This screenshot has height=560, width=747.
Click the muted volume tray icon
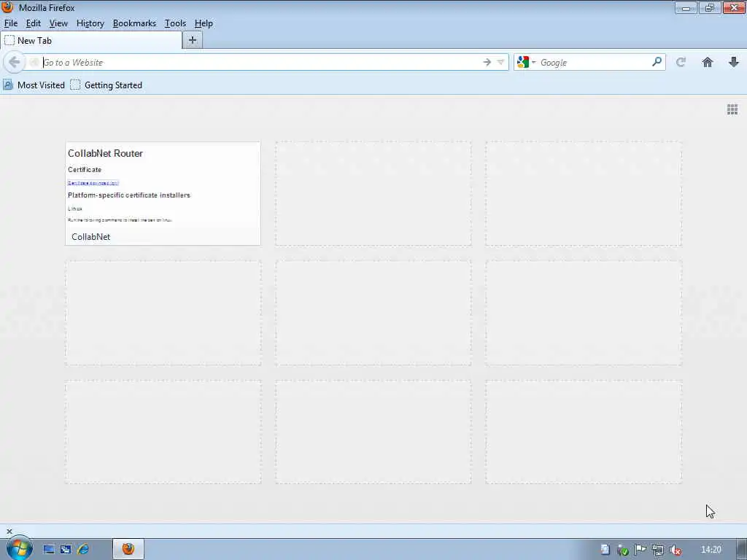[x=675, y=550]
